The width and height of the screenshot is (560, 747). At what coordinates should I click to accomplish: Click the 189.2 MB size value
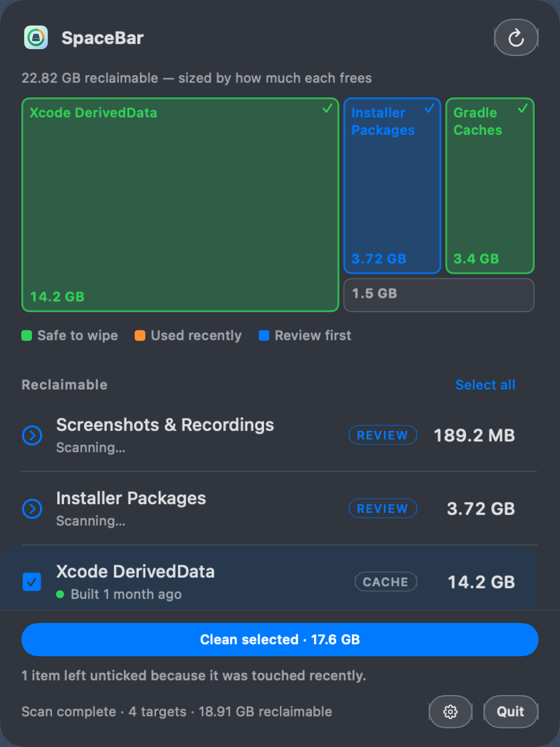pos(474,435)
